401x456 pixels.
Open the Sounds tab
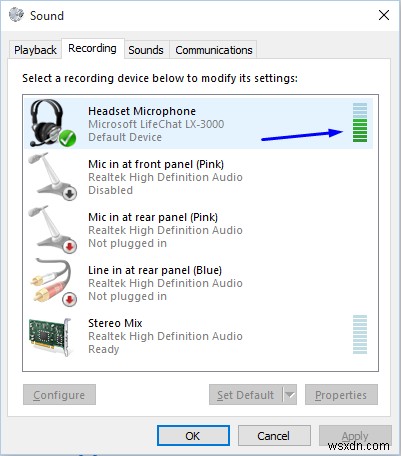146,50
